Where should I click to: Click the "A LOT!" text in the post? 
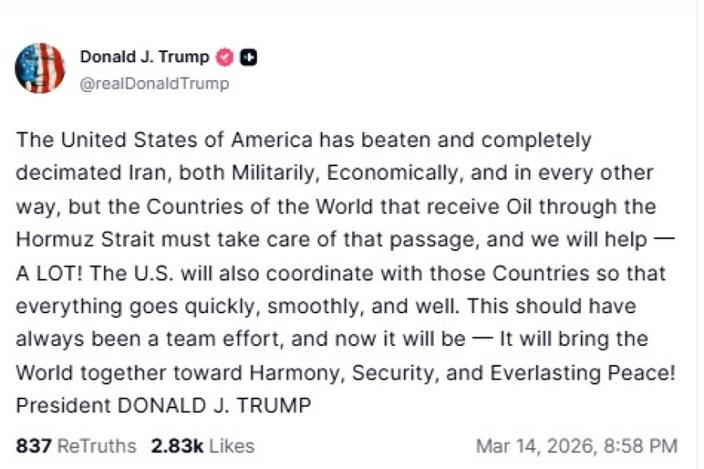tap(50, 274)
